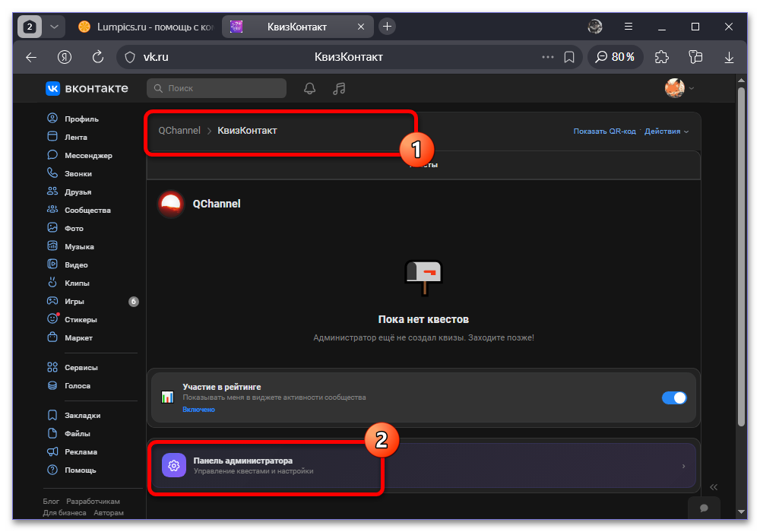Viewport: 760px width, 532px height.
Task: Go back with the browser arrow
Action: pyautogui.click(x=31, y=57)
